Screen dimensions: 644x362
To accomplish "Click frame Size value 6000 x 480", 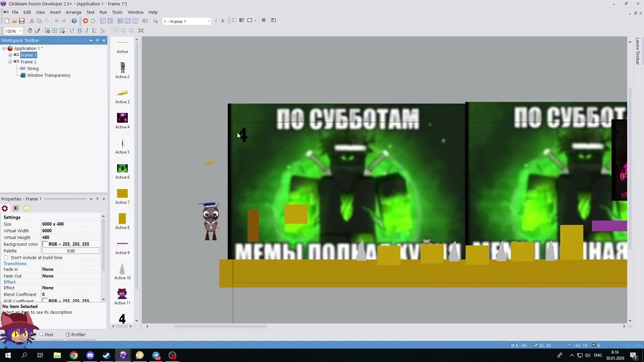I will tap(71, 224).
